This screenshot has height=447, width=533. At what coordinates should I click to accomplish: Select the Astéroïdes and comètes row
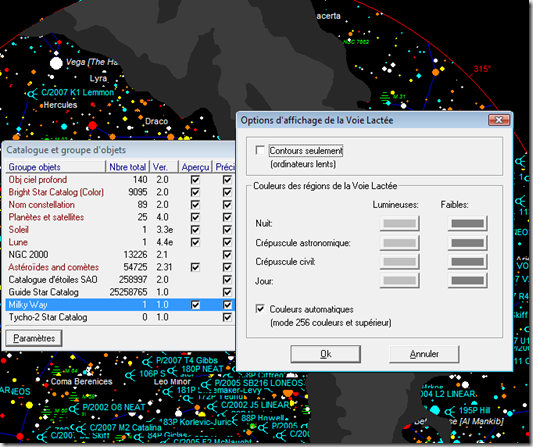point(120,267)
